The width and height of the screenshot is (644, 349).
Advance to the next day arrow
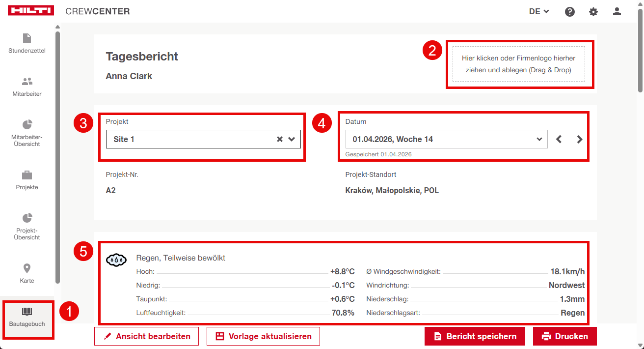click(x=580, y=139)
